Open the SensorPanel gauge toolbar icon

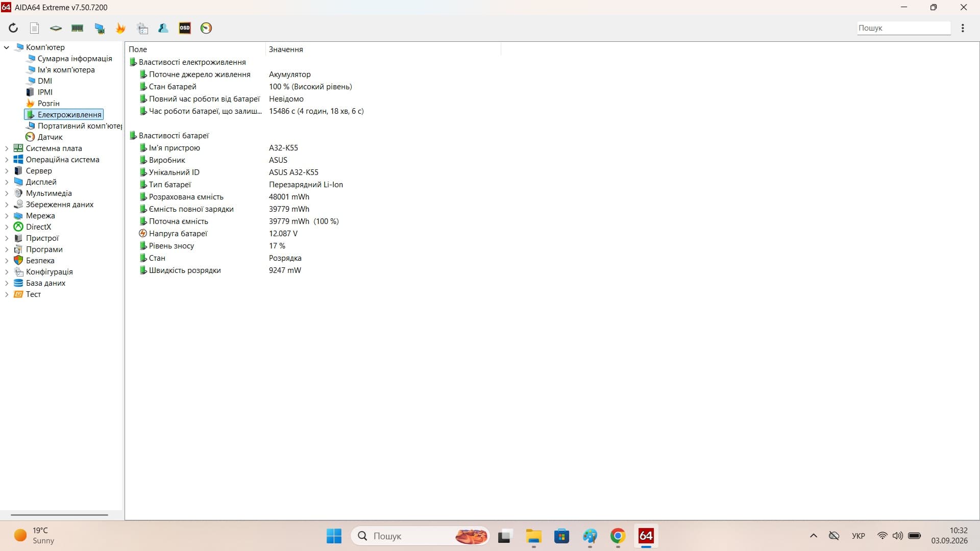point(206,28)
